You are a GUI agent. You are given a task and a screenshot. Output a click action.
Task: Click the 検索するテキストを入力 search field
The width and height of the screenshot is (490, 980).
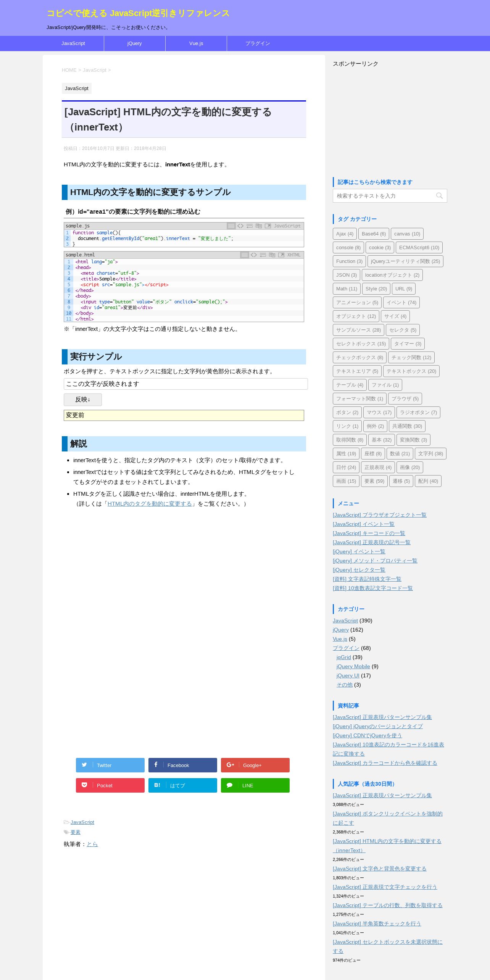(390, 196)
